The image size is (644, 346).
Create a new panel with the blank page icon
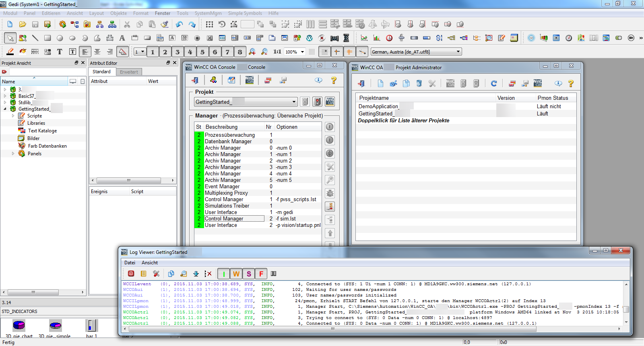pyautogui.click(x=10, y=25)
